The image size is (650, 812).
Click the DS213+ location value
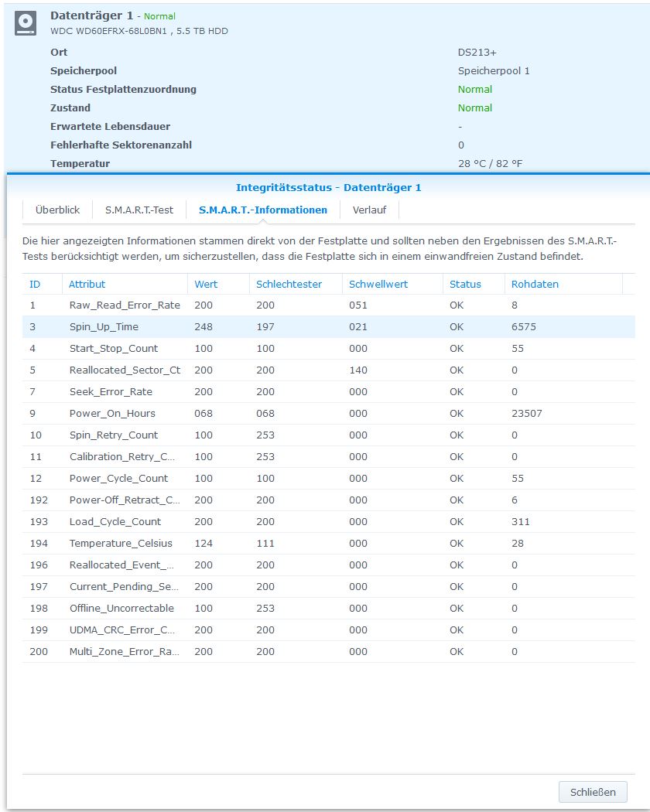point(477,53)
